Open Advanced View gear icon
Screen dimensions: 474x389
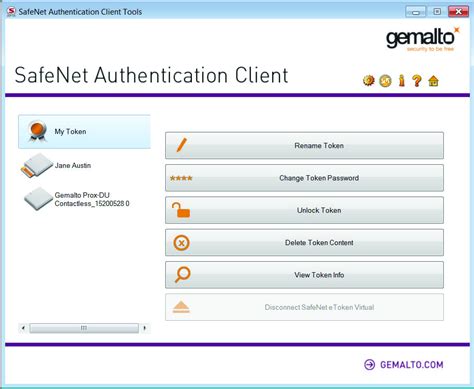369,80
